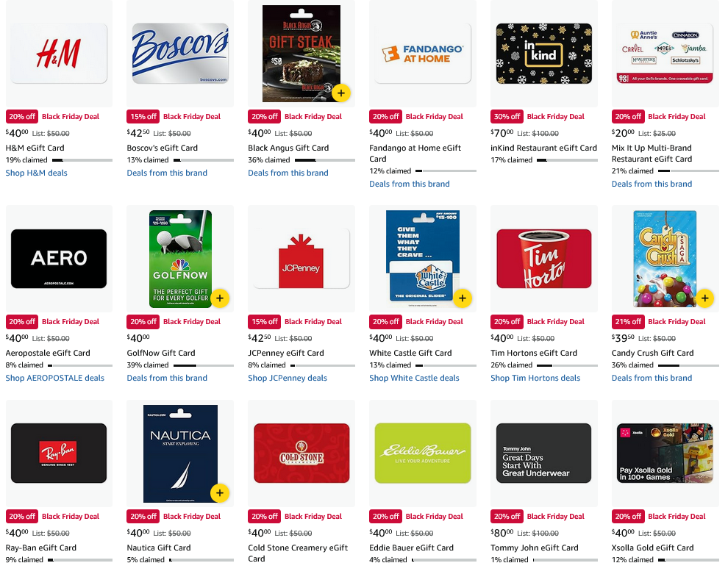Click Deals from this brand under Boscov's

[x=167, y=173]
